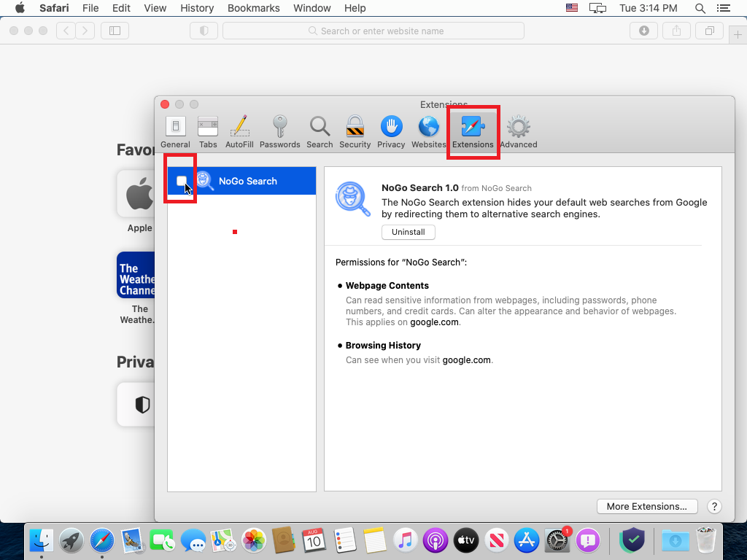Select NoGo Search in the extensions list
The height and width of the screenshot is (560, 747).
241,181
